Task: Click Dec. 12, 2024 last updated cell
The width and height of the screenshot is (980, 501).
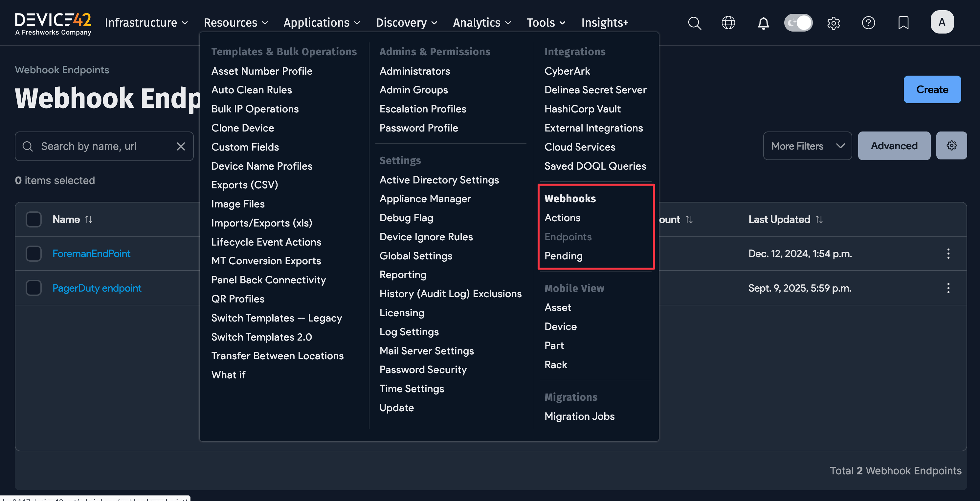Action: (800, 253)
